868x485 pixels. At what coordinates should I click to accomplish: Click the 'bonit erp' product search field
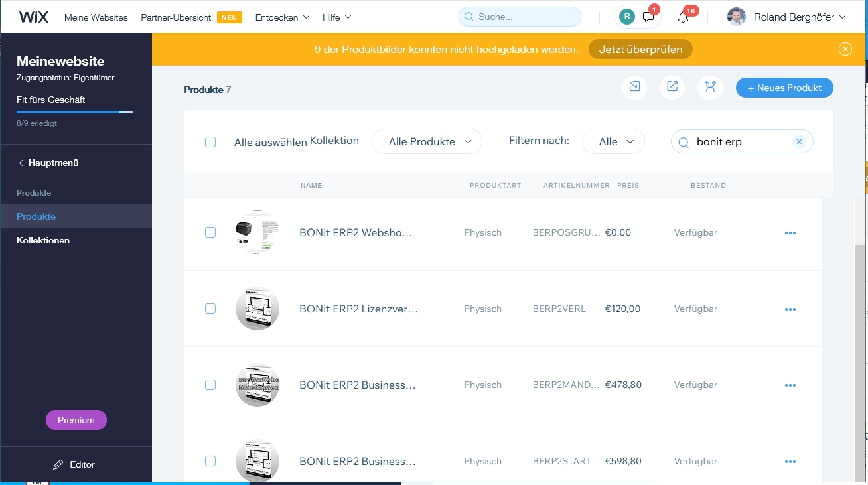pyautogui.click(x=742, y=141)
